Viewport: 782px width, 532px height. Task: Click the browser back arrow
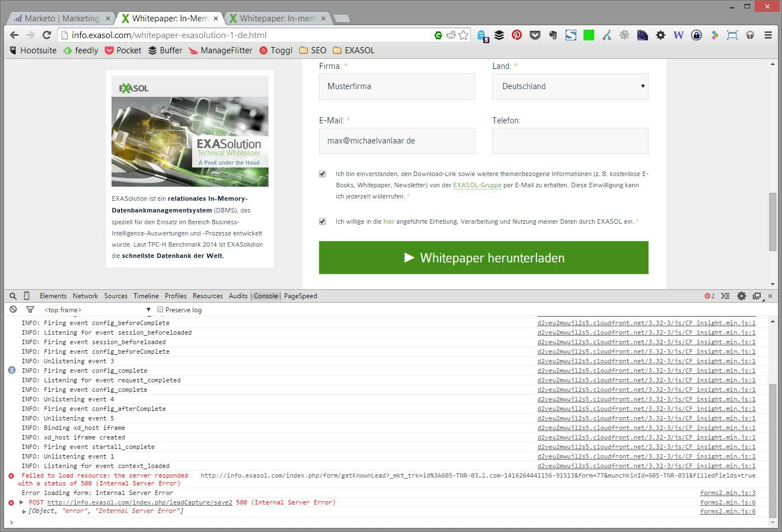click(x=14, y=35)
